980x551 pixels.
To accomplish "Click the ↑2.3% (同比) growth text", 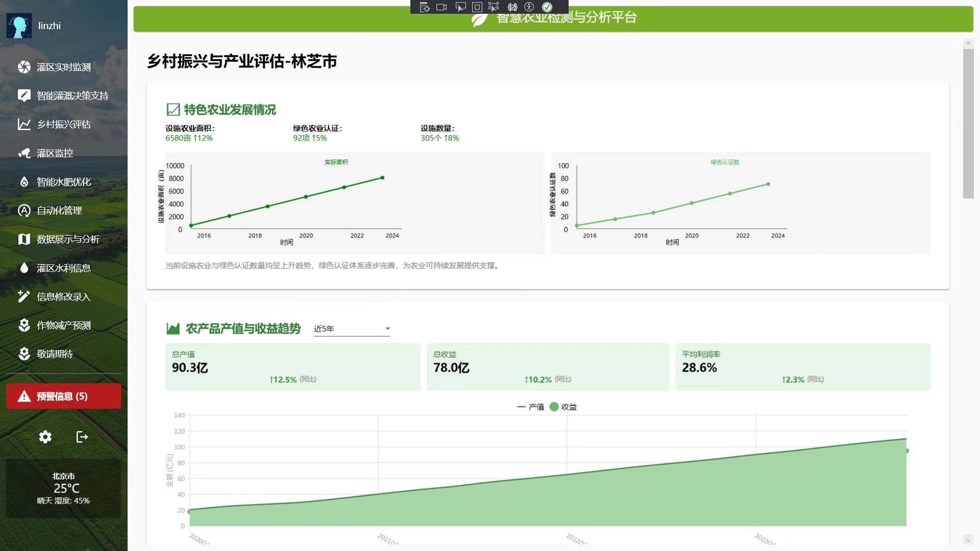I will (x=803, y=380).
